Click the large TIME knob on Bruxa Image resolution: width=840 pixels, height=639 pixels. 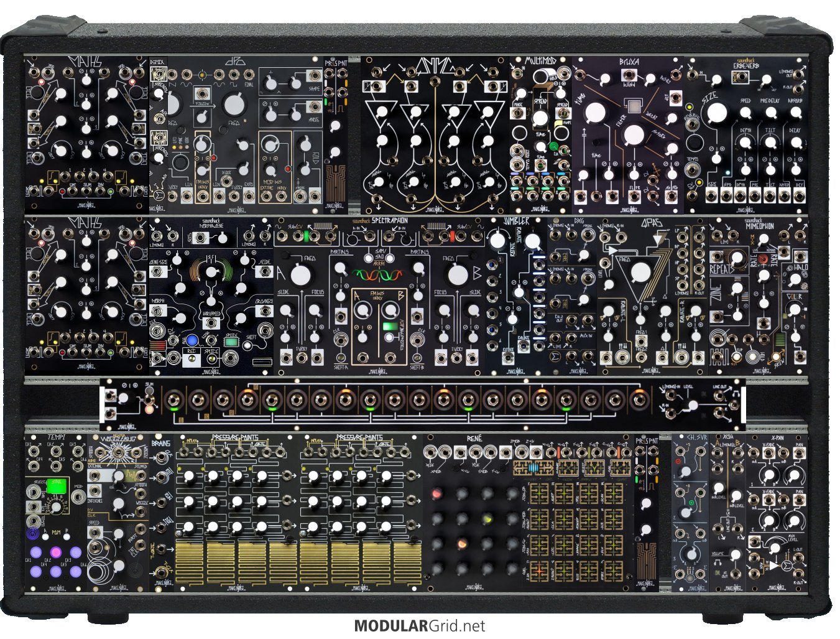[x=595, y=112]
